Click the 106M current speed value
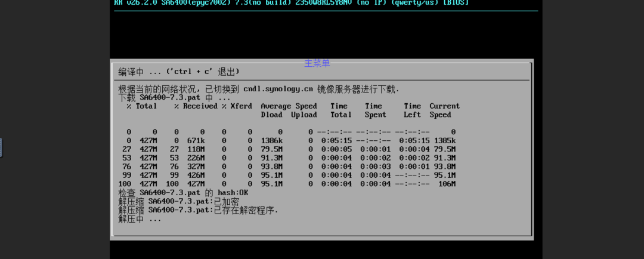 (x=447, y=184)
